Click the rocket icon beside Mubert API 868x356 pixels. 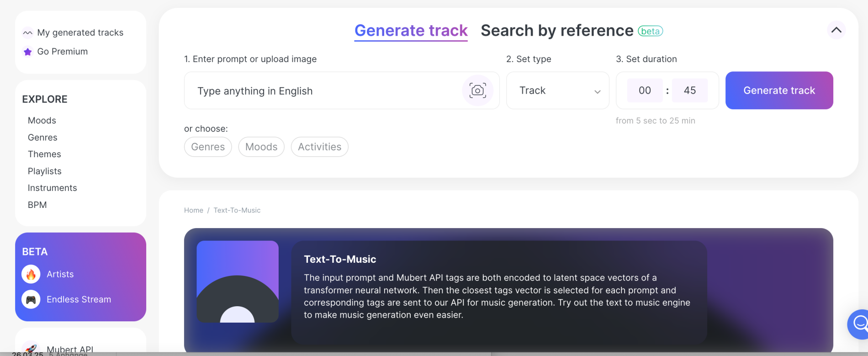pos(31,348)
